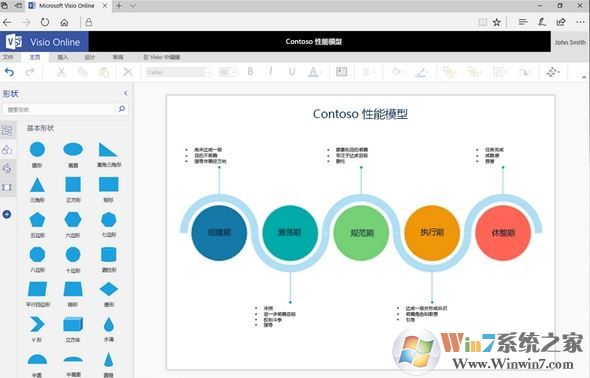The width and height of the screenshot is (590, 378).
Task: Click the Cut scissors icon
Action: coord(61,71)
